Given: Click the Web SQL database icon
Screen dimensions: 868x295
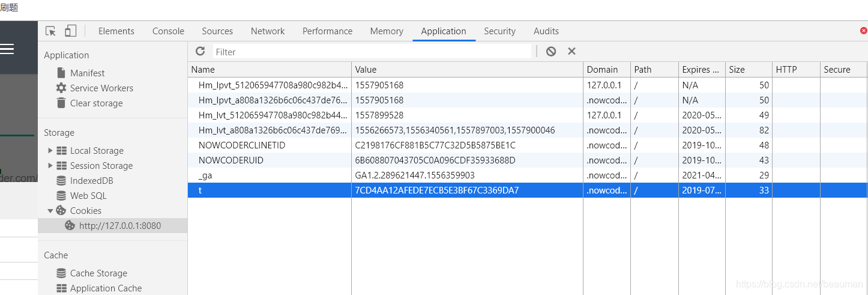Looking at the screenshot, I should pos(61,196).
